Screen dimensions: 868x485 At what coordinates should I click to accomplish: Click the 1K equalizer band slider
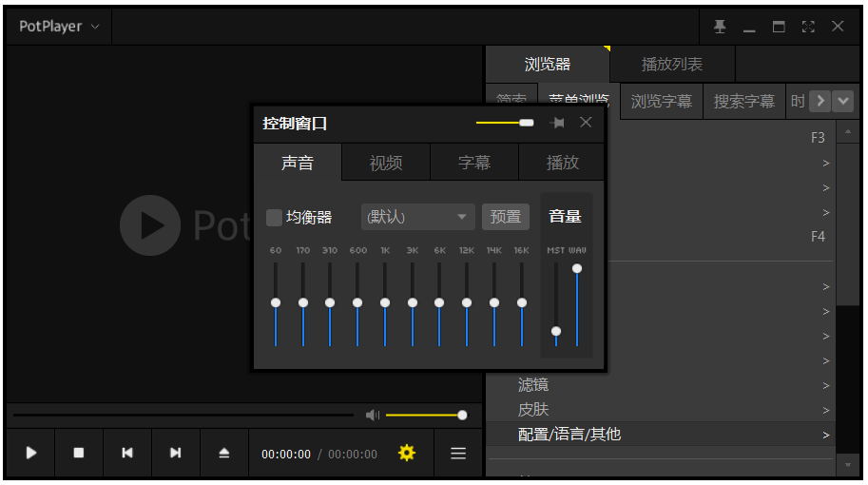pos(385,302)
